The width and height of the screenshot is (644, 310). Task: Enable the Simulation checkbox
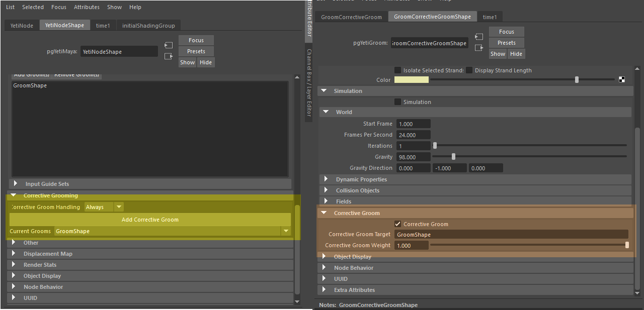tap(398, 102)
